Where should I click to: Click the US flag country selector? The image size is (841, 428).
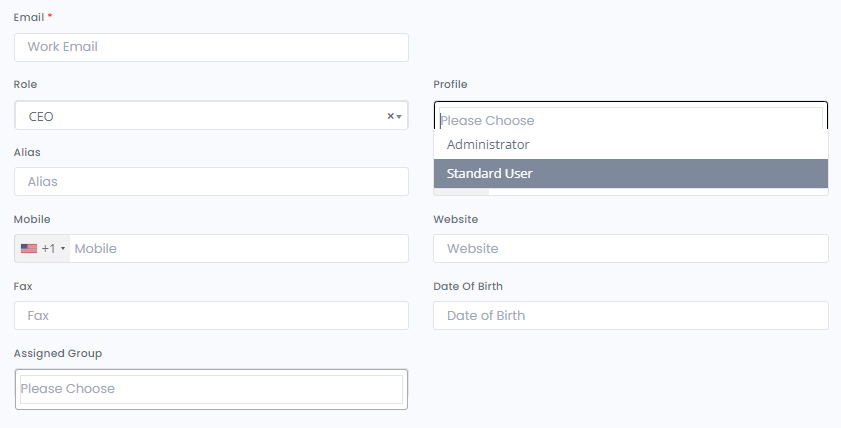pyautogui.click(x=29, y=248)
